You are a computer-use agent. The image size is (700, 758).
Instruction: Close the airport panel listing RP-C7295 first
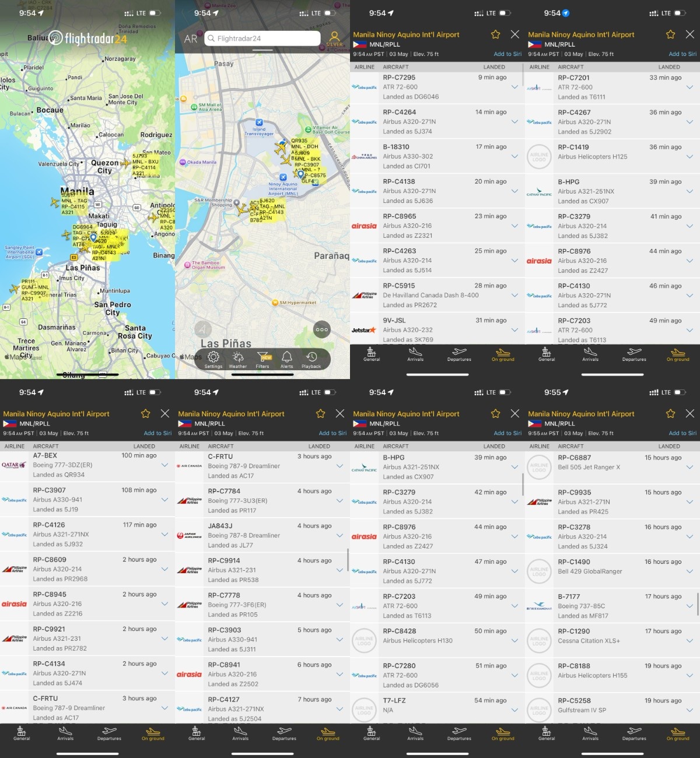515,34
